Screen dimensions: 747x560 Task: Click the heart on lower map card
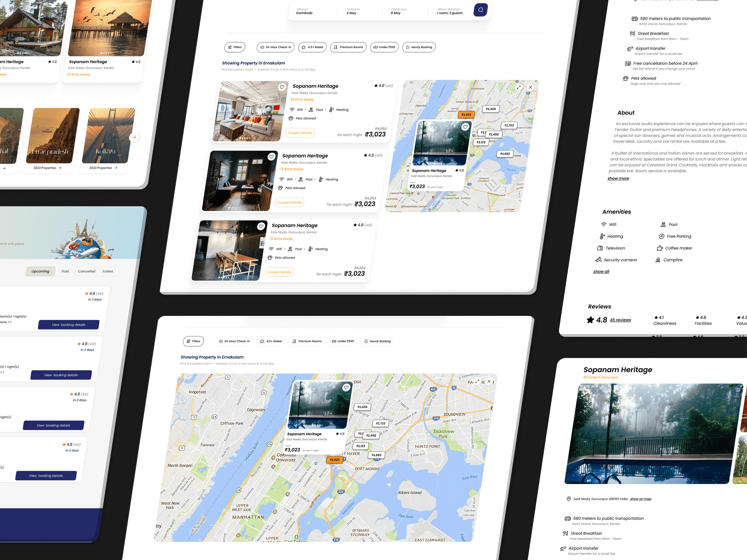(x=346, y=388)
